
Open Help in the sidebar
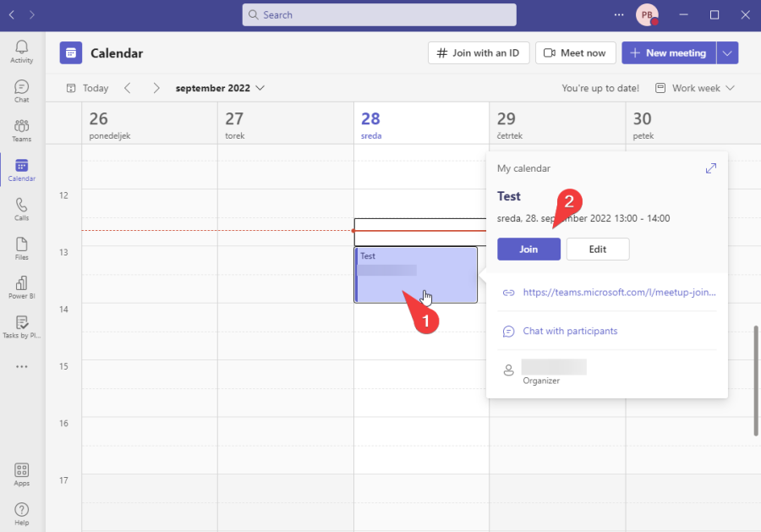pyautogui.click(x=22, y=513)
